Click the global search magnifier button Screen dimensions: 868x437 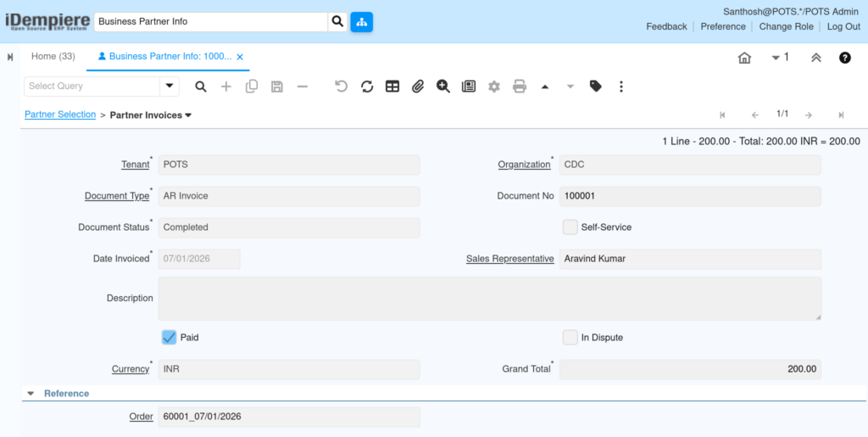pos(337,22)
